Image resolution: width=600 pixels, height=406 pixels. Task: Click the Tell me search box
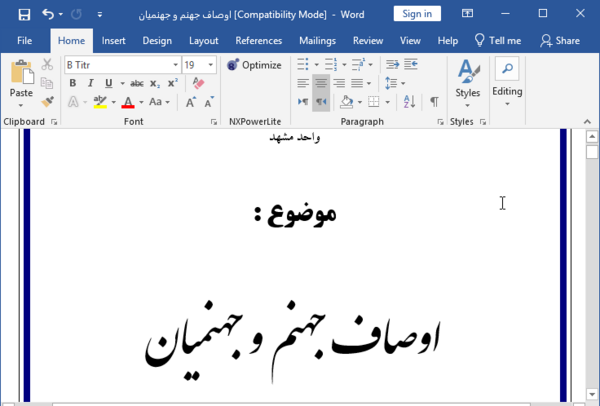click(497, 41)
